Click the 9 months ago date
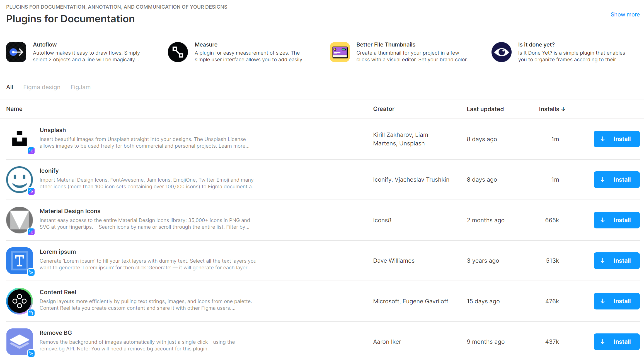Image resolution: width=644 pixels, height=361 pixels. 486,342
